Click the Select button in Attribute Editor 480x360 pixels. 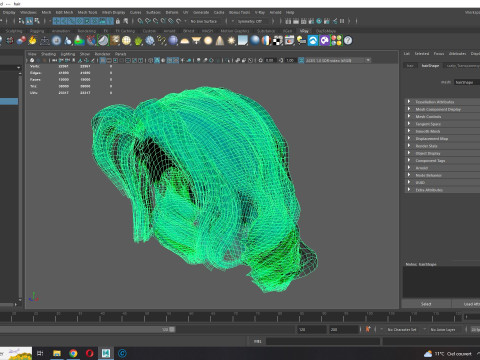click(x=426, y=304)
